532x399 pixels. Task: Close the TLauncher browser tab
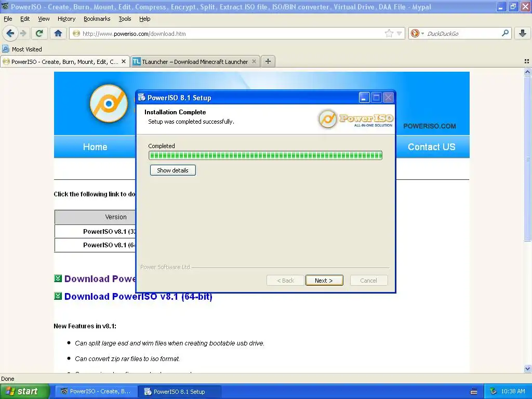(254, 61)
